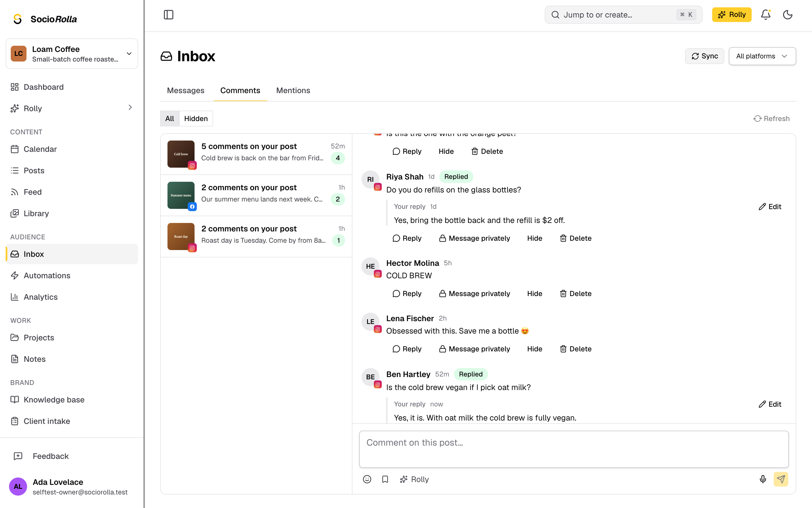Open the Feedback item
Viewport: 812px width, 508px height.
[x=72, y=456]
